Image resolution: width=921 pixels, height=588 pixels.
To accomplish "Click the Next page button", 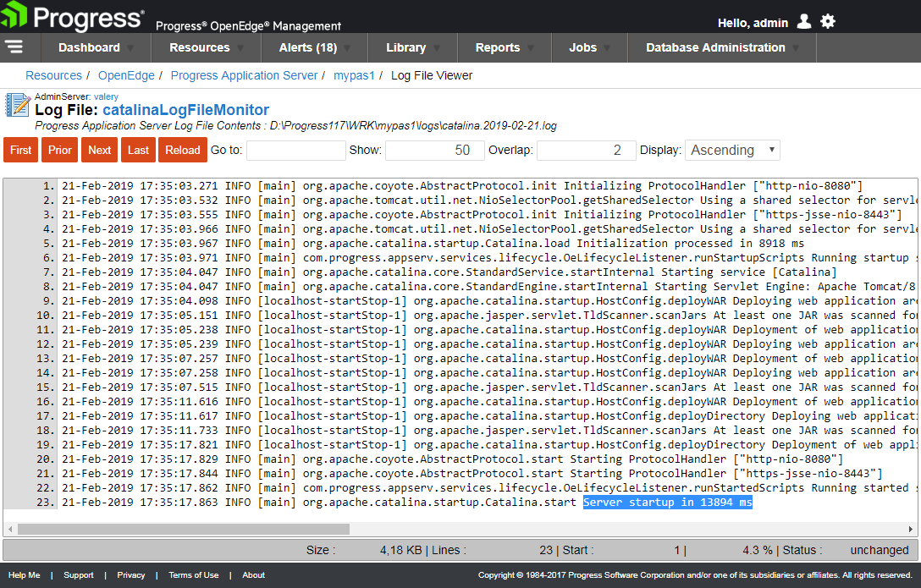I will (x=99, y=150).
